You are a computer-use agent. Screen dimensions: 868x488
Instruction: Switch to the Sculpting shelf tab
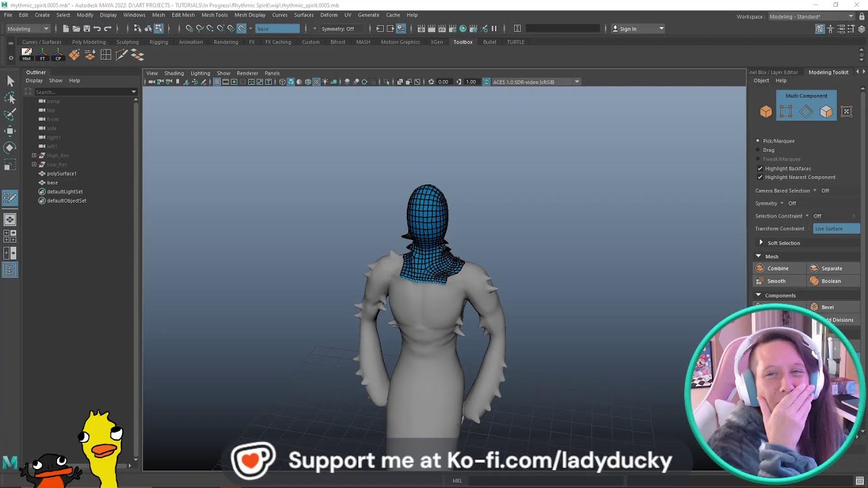[127, 42]
